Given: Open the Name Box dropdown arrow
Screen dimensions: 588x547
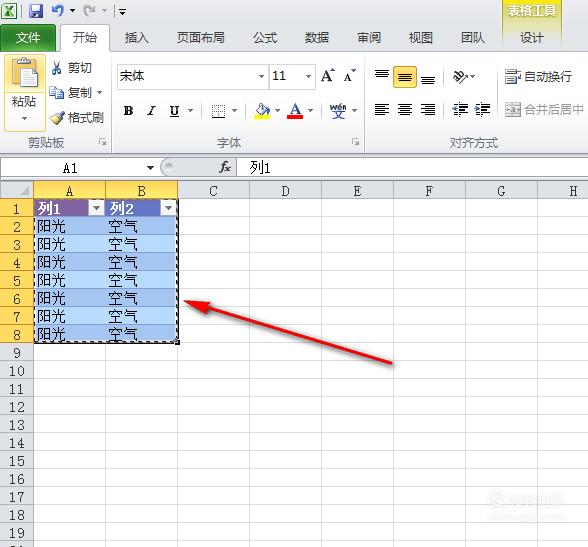Looking at the screenshot, I should pyautogui.click(x=150, y=168).
